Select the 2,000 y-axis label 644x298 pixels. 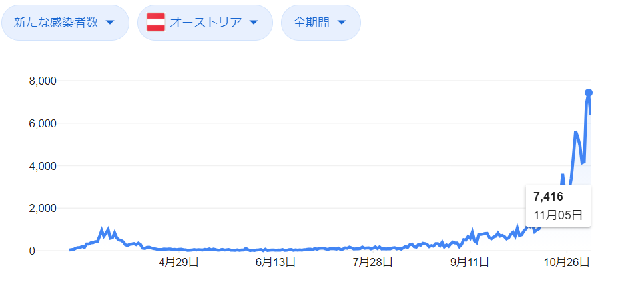click(42, 209)
